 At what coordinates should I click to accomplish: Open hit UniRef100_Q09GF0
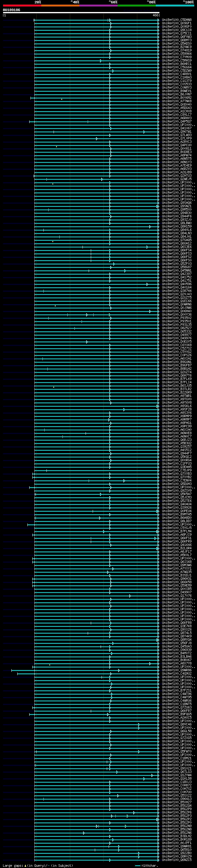(x=177, y=26)
